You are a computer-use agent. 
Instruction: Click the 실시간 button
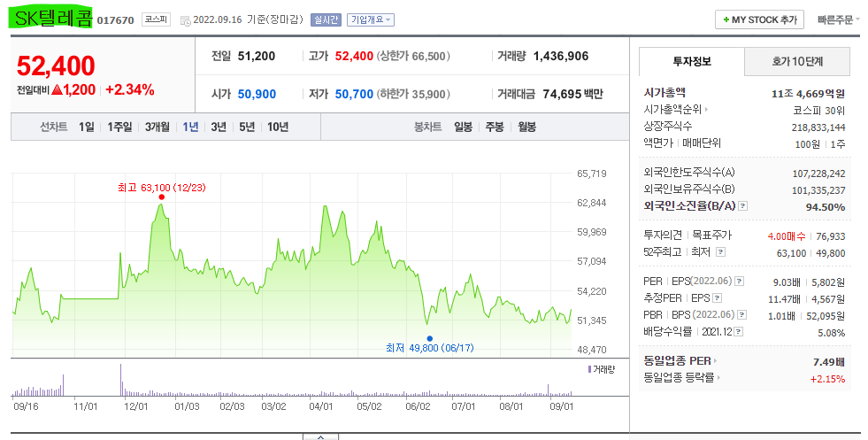pos(326,20)
